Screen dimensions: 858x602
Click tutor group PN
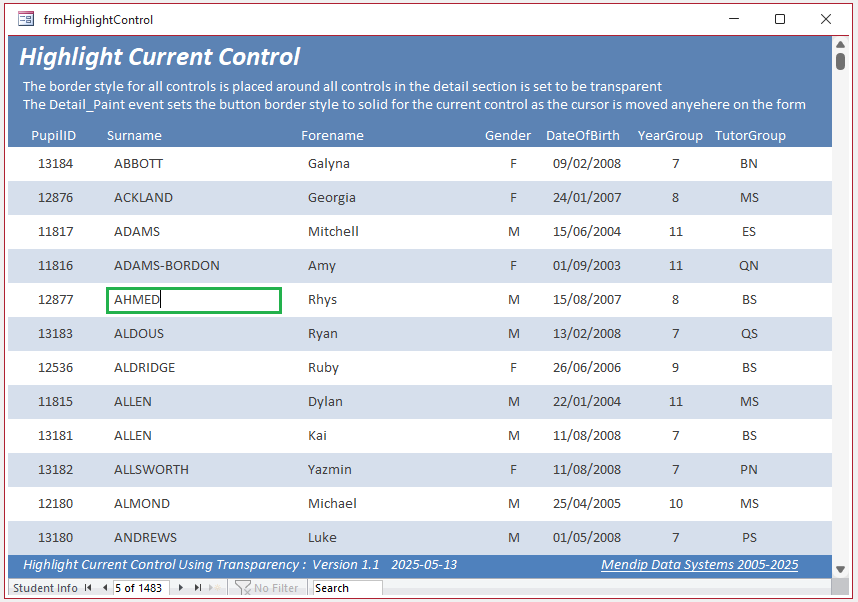pos(749,469)
